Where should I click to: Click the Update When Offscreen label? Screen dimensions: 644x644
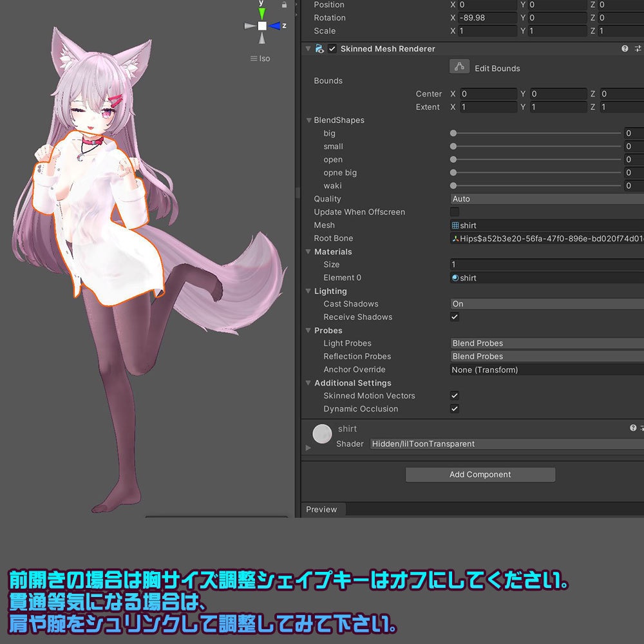pyautogui.click(x=359, y=212)
